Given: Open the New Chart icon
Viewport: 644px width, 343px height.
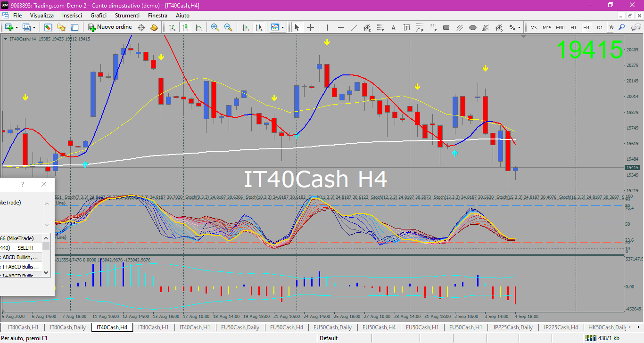Looking at the screenshot, I should (x=9, y=27).
